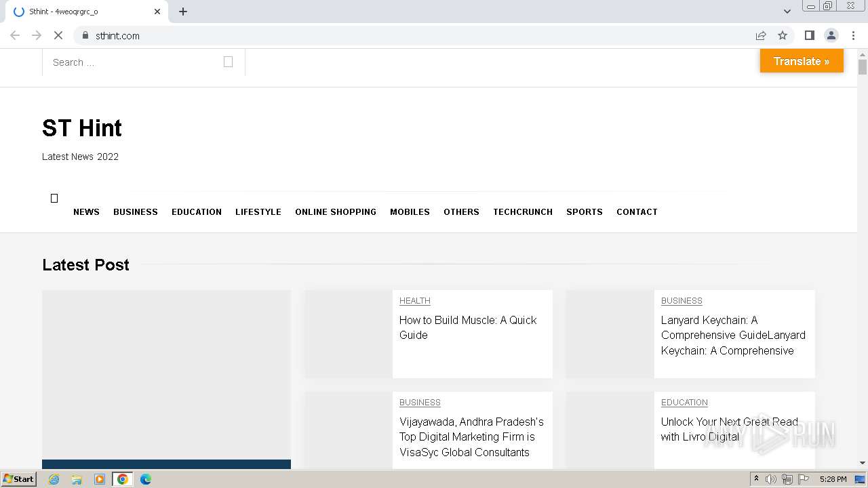Open the Chrome profile menu
Screen dimensions: 868x488
point(831,35)
